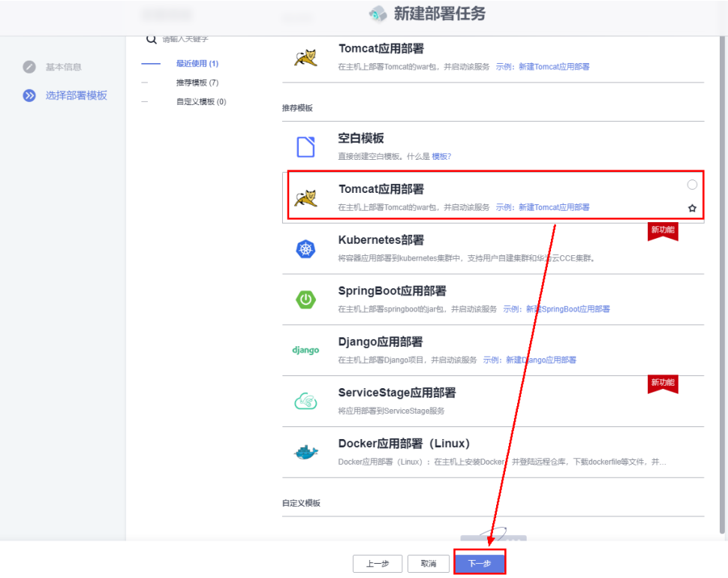The height and width of the screenshot is (578, 728).
Task: Click the 推荐模板 section heading
Action: click(298, 108)
